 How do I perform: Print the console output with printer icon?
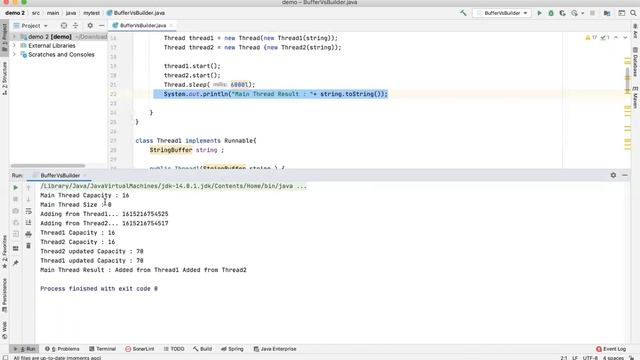[x=28, y=234]
